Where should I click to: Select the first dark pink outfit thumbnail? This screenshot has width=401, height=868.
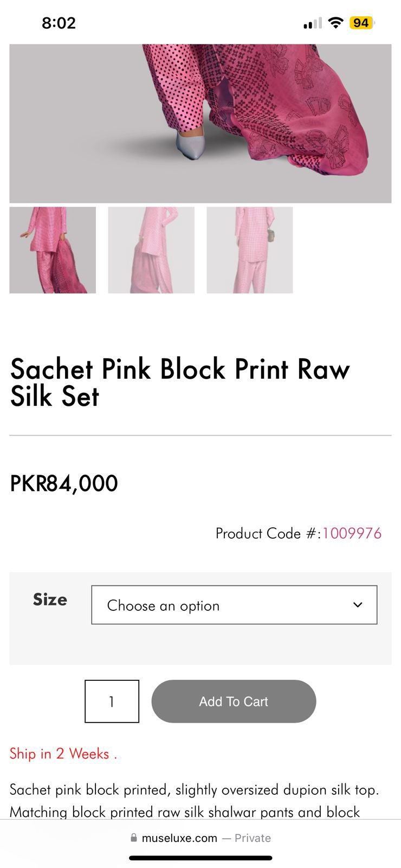pyautogui.click(x=53, y=250)
